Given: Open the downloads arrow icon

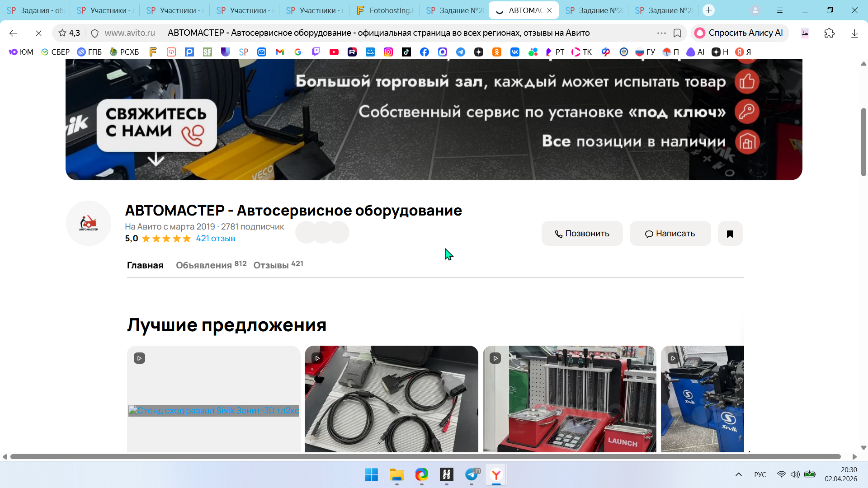Looking at the screenshot, I should (854, 33).
